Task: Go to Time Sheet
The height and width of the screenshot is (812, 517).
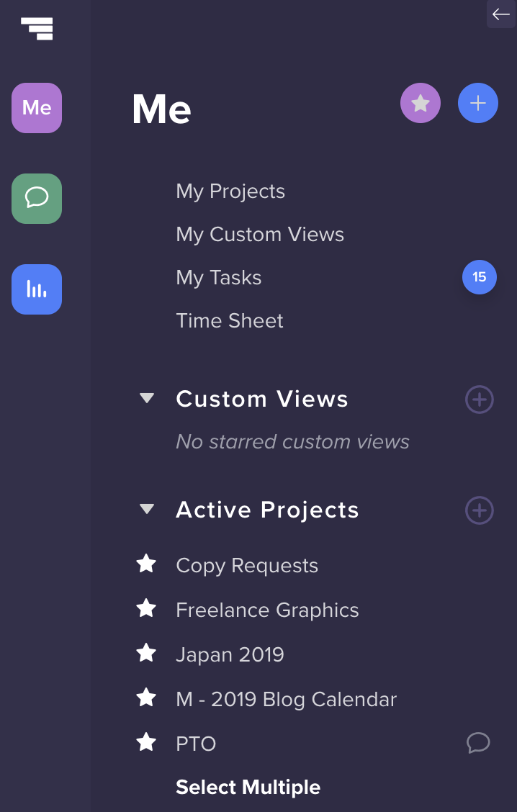Action: tap(230, 321)
